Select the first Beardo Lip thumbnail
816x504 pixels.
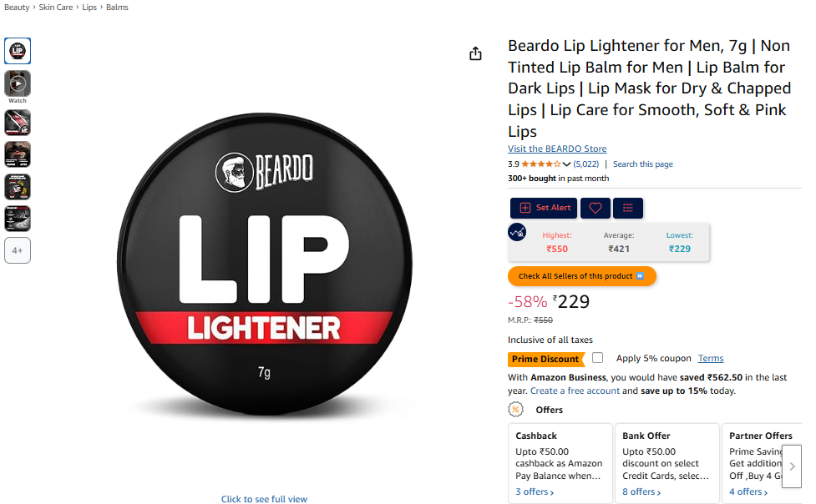18,51
